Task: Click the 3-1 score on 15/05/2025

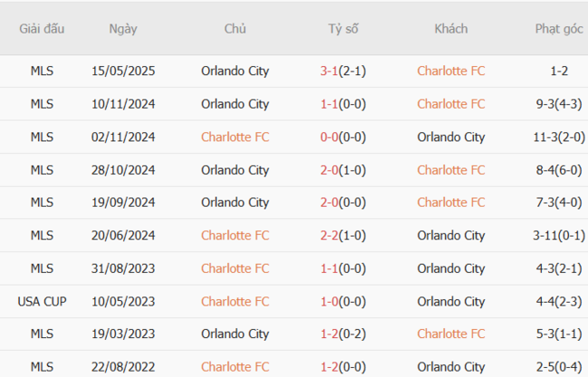Action: click(330, 71)
